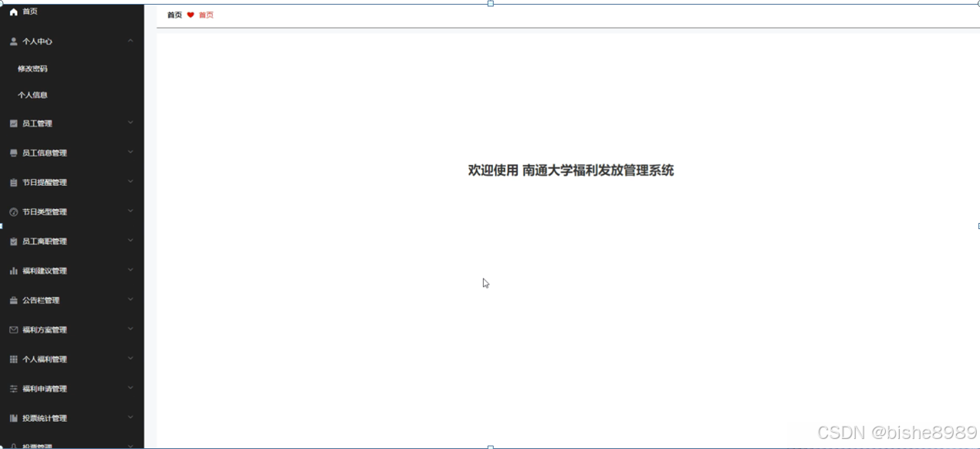The width and height of the screenshot is (980, 449).
Task: Expand the 员工离职管理 chevron
Action: 130,241
